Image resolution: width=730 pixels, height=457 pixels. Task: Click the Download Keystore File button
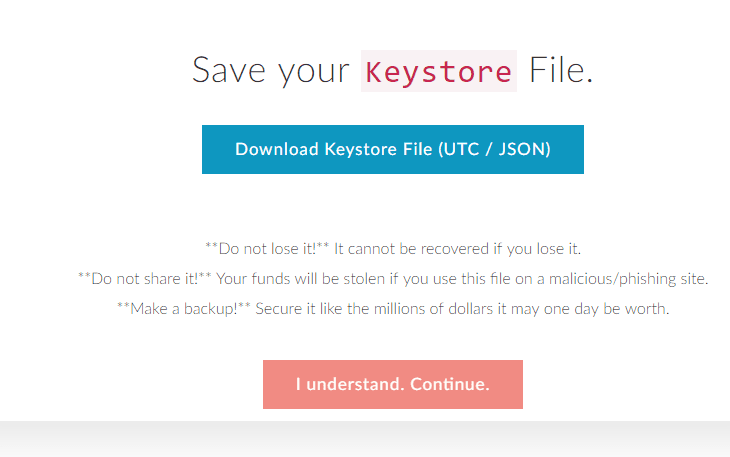coord(392,149)
